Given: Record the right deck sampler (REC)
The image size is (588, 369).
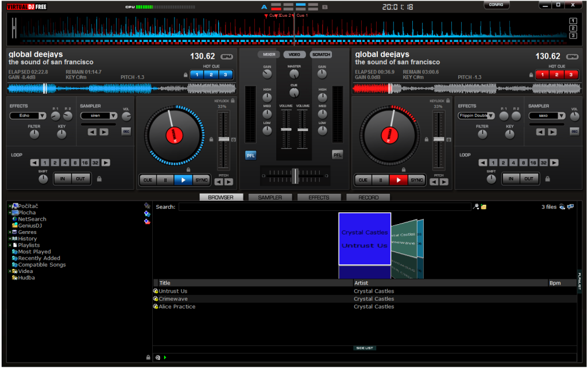Looking at the screenshot, I should tap(574, 132).
